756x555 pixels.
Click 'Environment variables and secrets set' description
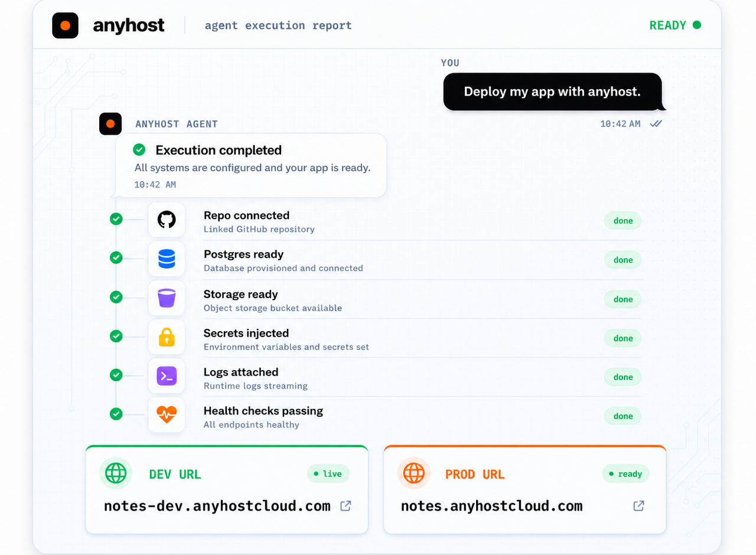286,347
